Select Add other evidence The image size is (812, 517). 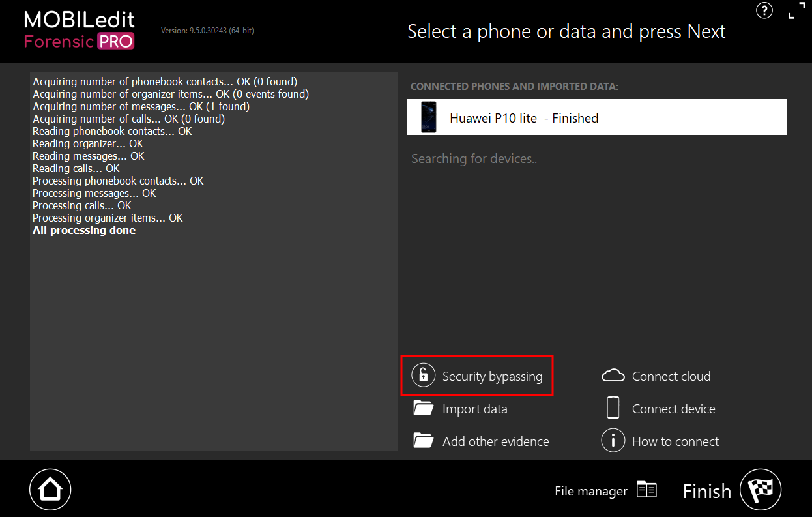[495, 442]
